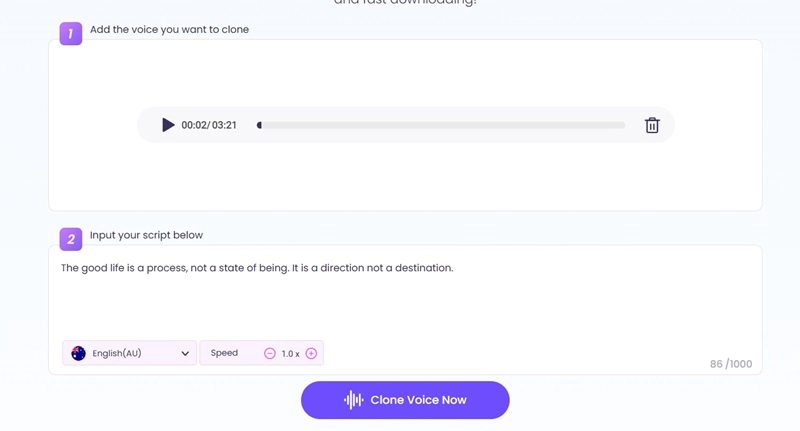Delete the uploaded audio with trash icon
Screen dimensions: 800x431
[652, 125]
